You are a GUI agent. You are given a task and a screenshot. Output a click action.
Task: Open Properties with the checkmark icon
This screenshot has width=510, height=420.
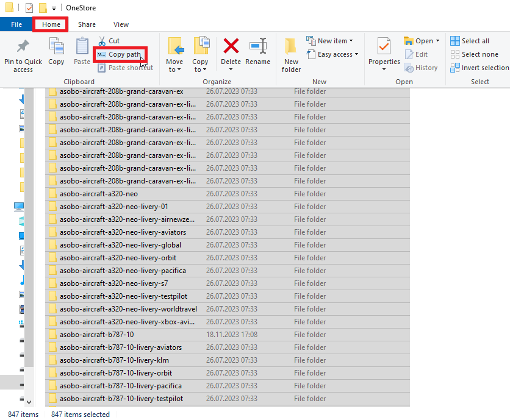(x=384, y=46)
